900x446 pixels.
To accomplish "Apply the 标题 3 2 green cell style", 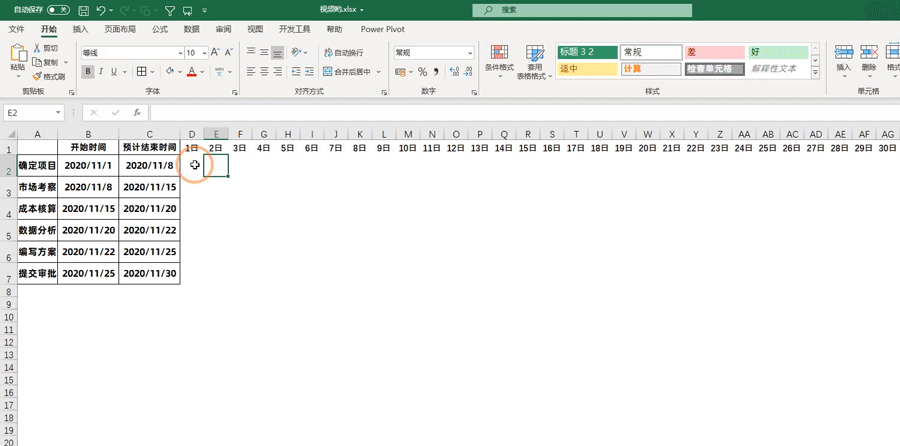I will tap(587, 52).
